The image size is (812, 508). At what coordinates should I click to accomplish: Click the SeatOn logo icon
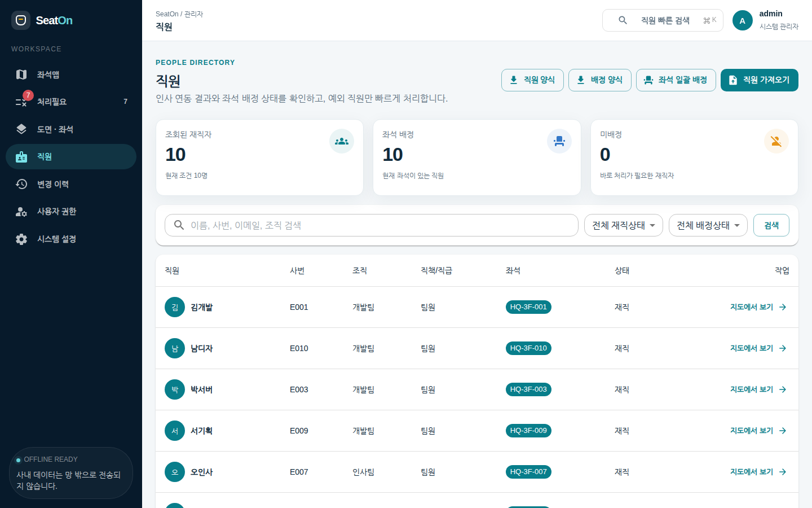click(21, 20)
